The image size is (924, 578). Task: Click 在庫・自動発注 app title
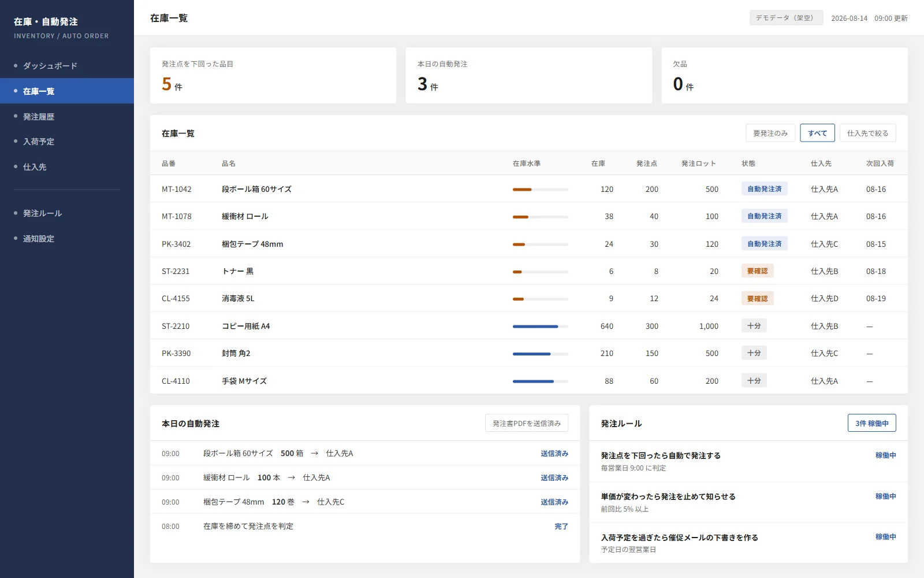(46, 22)
